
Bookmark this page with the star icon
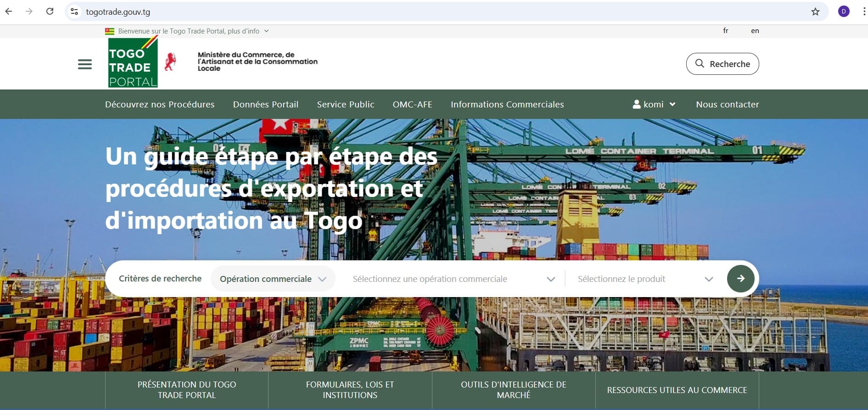tap(815, 11)
